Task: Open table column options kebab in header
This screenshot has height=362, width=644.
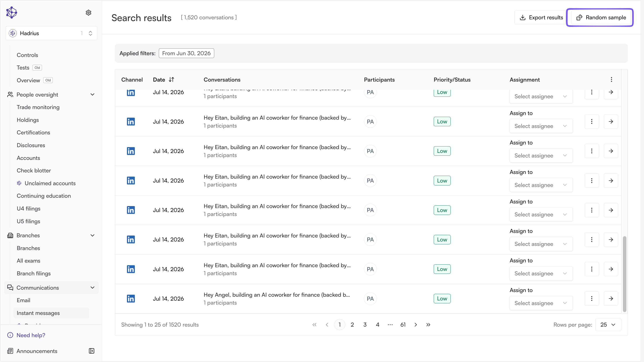Action: point(611,79)
